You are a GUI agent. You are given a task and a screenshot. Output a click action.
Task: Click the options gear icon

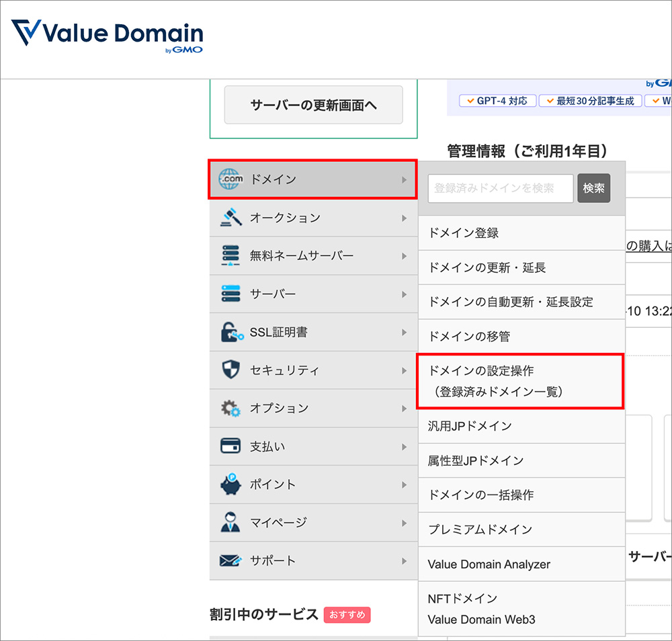point(230,409)
